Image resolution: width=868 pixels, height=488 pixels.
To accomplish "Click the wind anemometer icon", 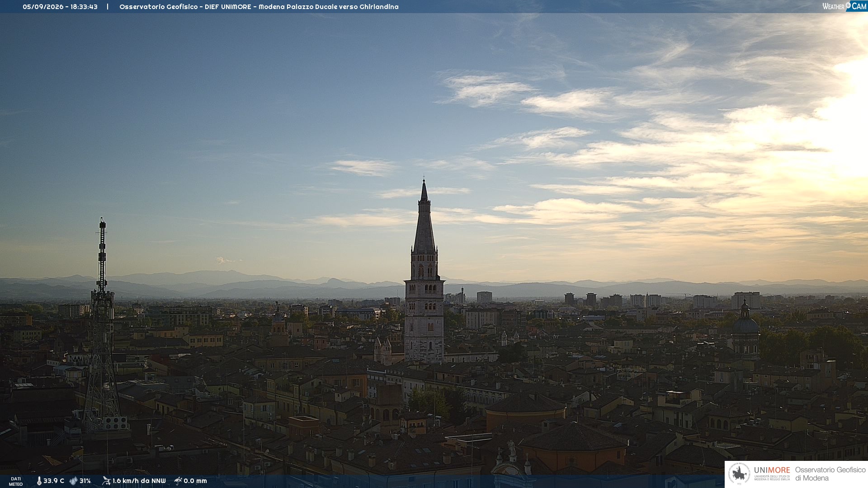I will click(x=106, y=481).
